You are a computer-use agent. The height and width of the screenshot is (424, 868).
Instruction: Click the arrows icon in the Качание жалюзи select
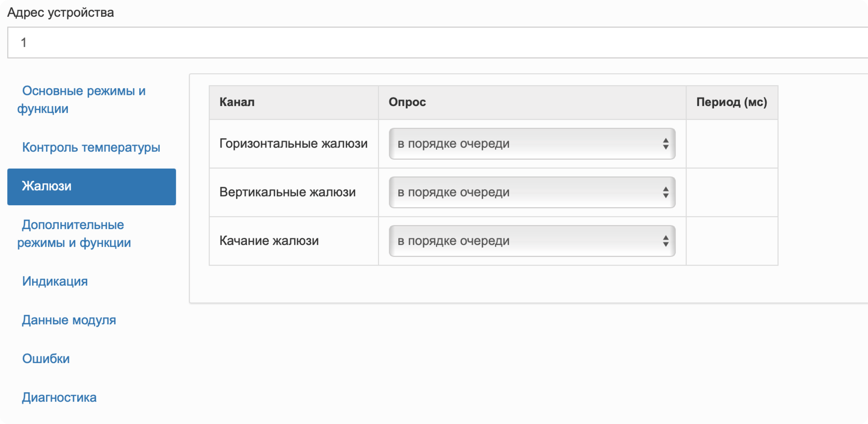[666, 241]
